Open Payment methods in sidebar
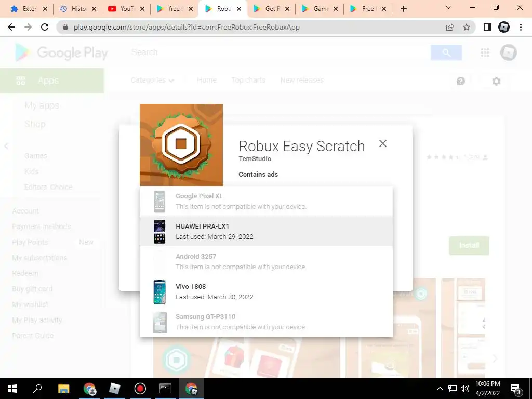This screenshot has height=399, width=532. pos(42,227)
